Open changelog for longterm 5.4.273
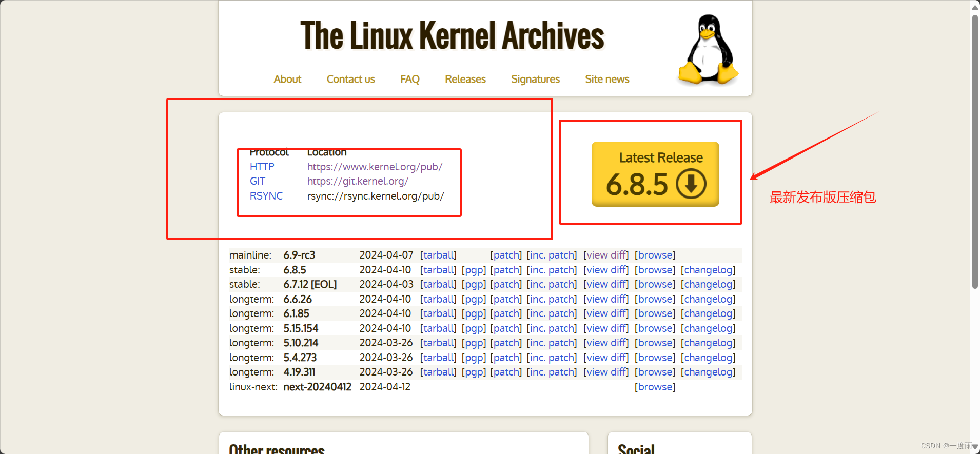Image resolution: width=980 pixels, height=454 pixels. pyautogui.click(x=708, y=358)
